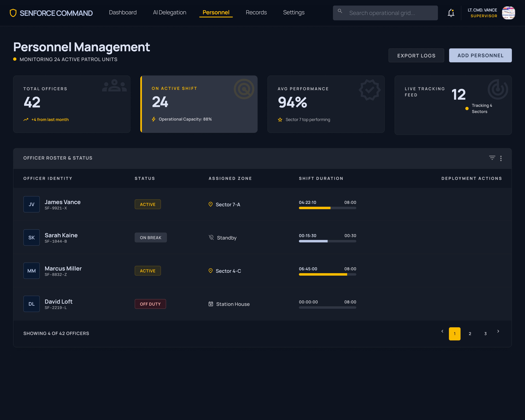Open the Dashboard tab

(x=123, y=12)
